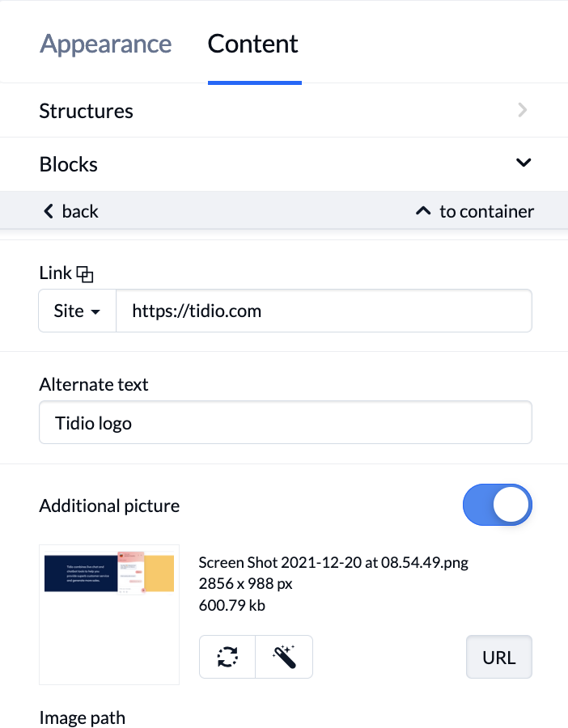Click the back arrow chevron icon
The height and width of the screenshot is (728, 568).
coord(49,211)
